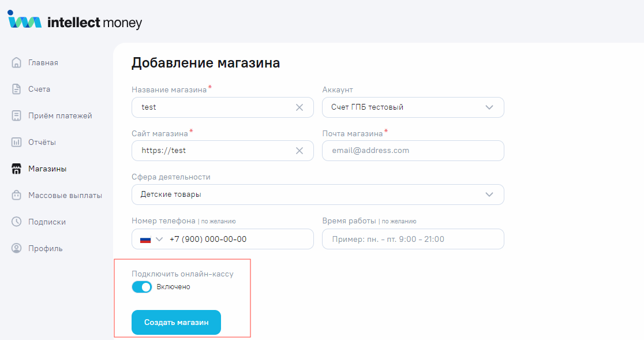Click the intellect money logo
Image resolution: width=644 pixels, height=340 pixels.
74,22
